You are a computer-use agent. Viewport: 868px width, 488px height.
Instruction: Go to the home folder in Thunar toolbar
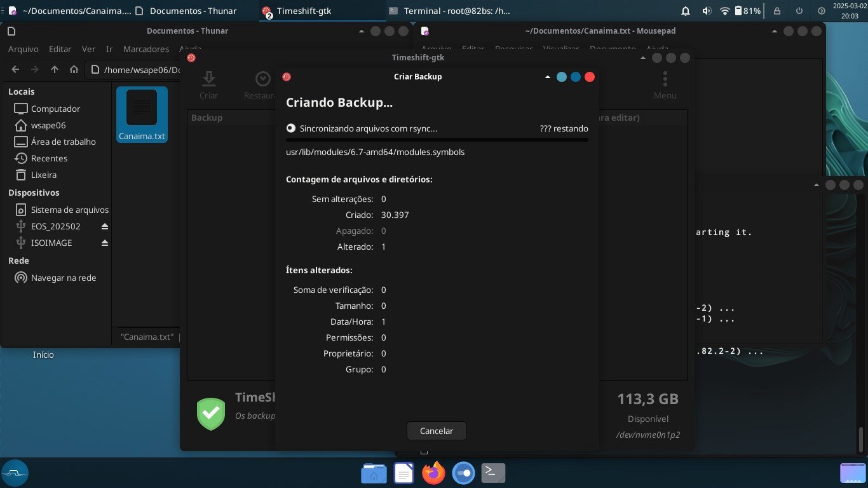click(x=74, y=70)
